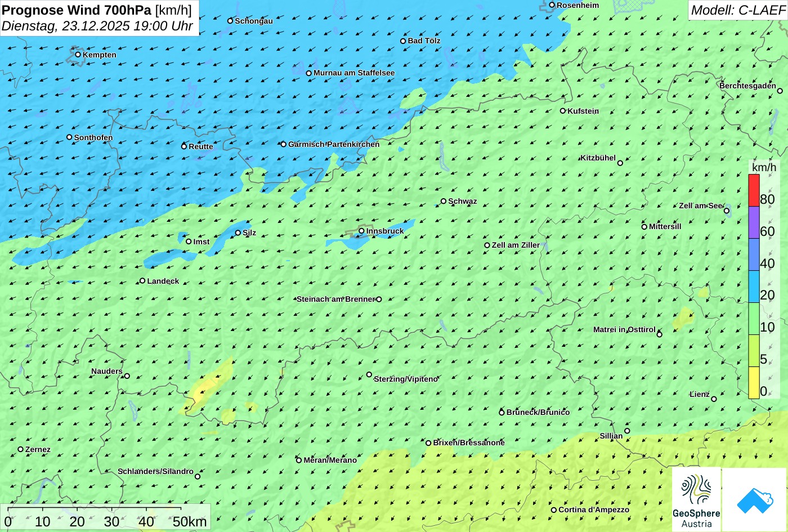Click the 'Steinach am Brenner' label
This screenshot has height=532, width=788.
335,299
